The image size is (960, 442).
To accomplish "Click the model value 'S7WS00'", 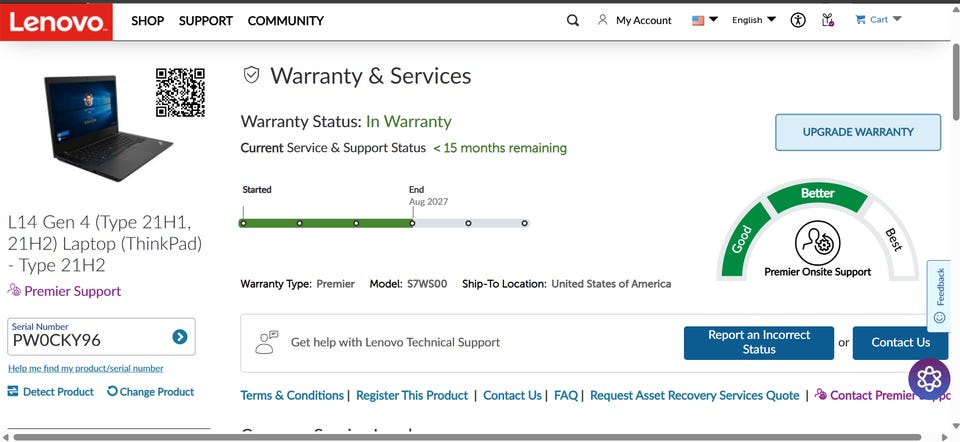I will (427, 284).
